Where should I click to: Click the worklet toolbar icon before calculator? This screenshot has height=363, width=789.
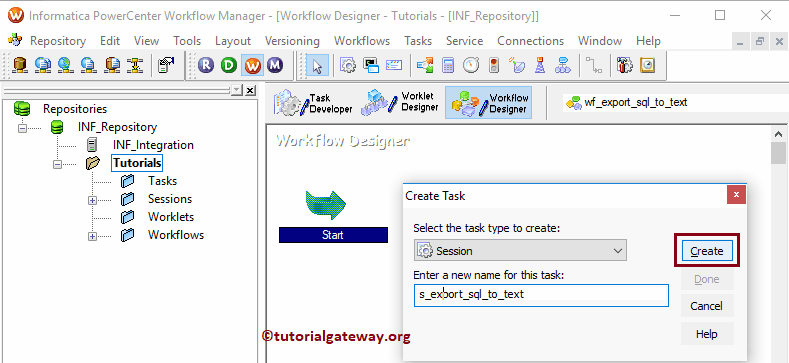point(425,65)
